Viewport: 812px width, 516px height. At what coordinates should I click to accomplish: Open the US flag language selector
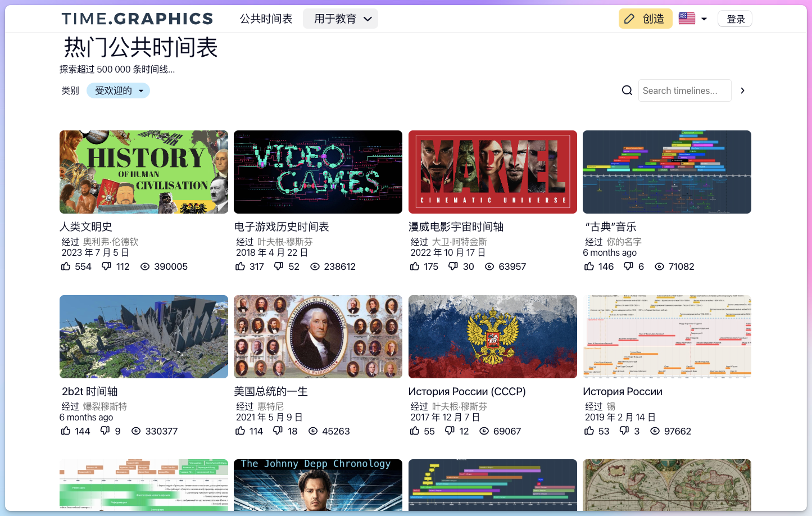[x=693, y=19]
